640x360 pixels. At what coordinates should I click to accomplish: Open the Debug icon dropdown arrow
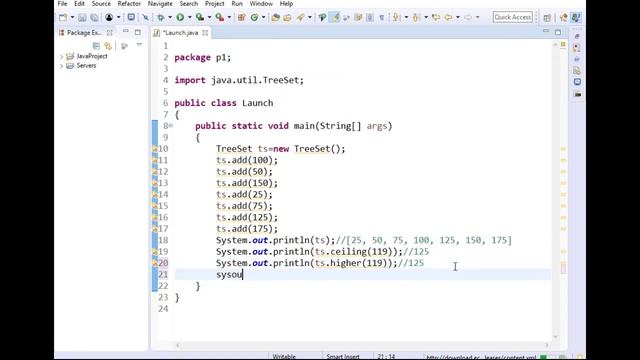[x=170, y=18]
